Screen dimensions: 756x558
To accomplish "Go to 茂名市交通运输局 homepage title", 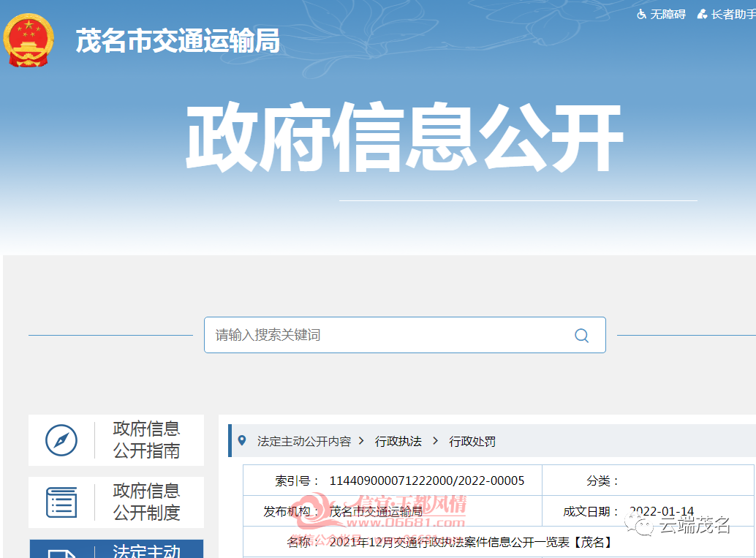I will click(x=178, y=40).
